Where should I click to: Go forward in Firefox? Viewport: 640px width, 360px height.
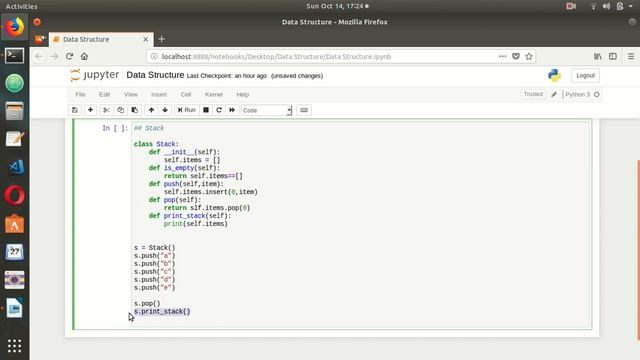point(54,56)
